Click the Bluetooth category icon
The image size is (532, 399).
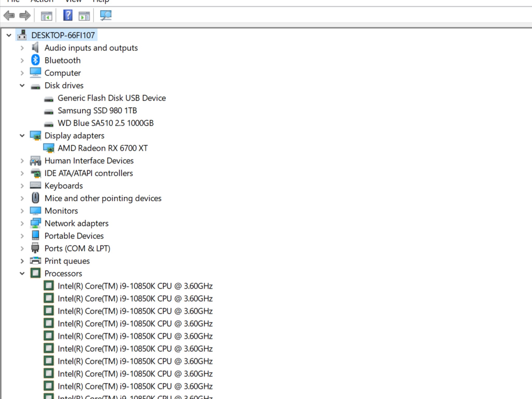(35, 60)
